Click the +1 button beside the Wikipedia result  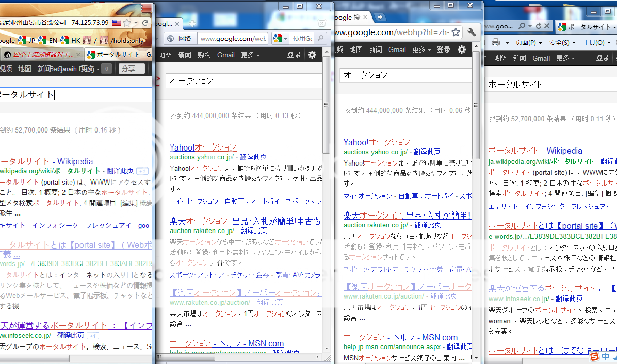[142, 171]
